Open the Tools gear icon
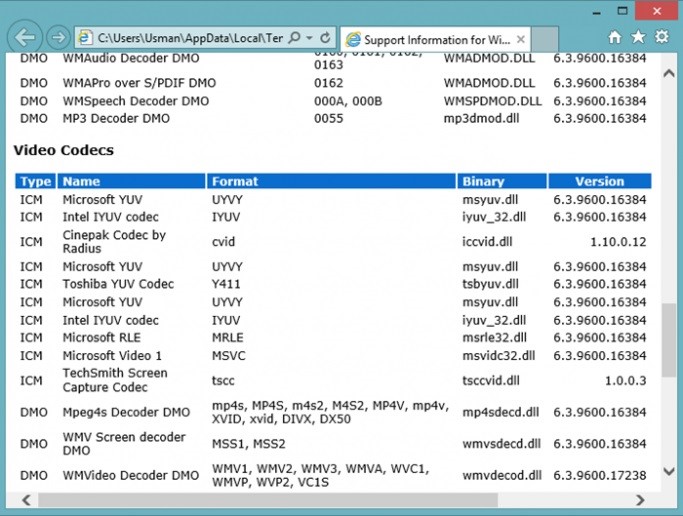 coord(662,37)
